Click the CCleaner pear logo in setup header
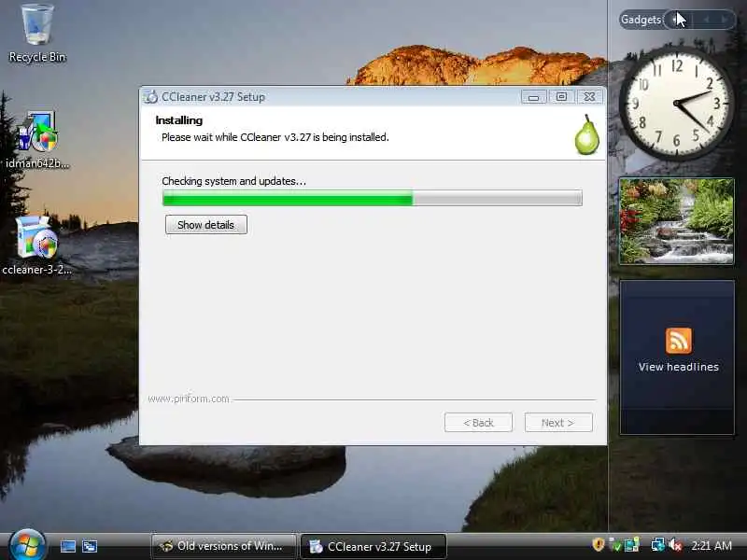This screenshot has height=560, width=747. click(586, 134)
